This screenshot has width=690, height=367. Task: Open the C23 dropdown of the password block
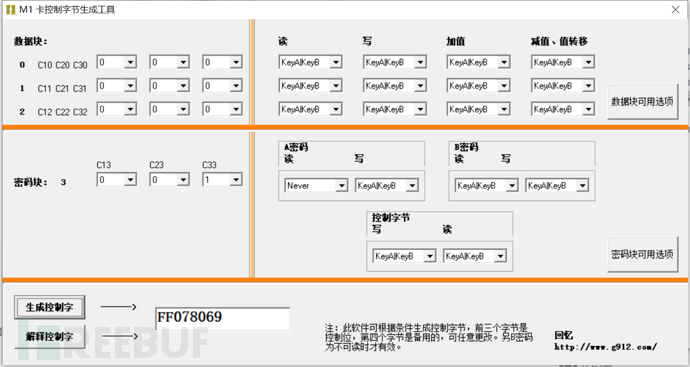pos(169,180)
